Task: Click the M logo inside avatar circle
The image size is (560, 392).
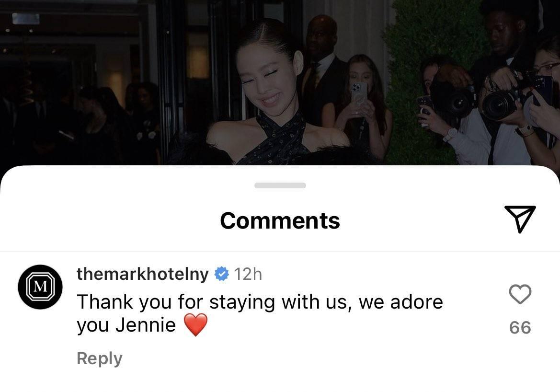Action: point(40,287)
